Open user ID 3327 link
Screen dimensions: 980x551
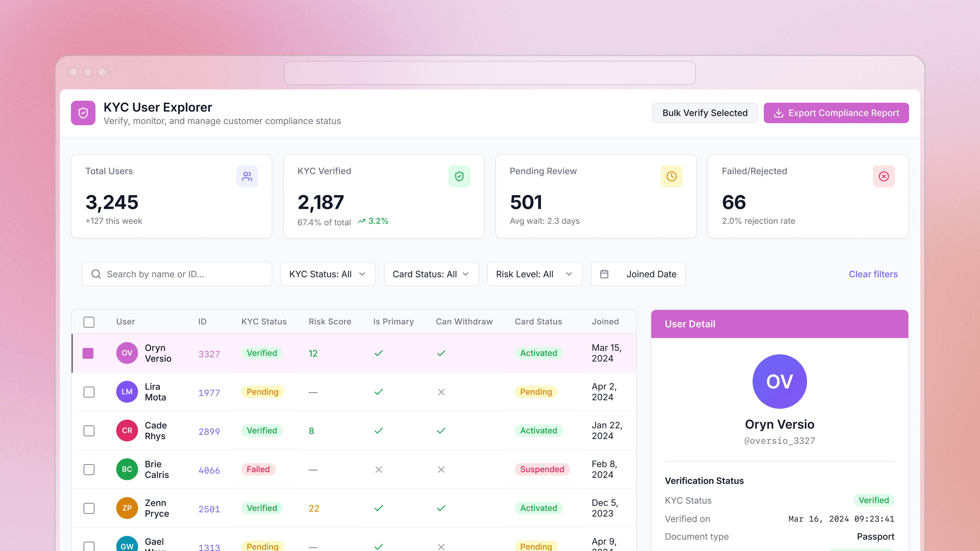point(209,354)
